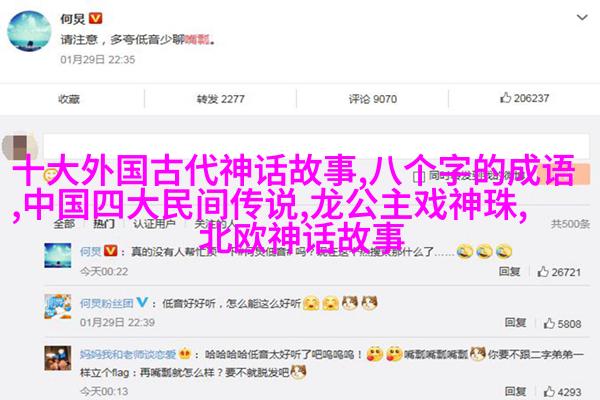Click the 何炅粉丝团 commenter avatar
This screenshot has width=600, height=400.
58,306
